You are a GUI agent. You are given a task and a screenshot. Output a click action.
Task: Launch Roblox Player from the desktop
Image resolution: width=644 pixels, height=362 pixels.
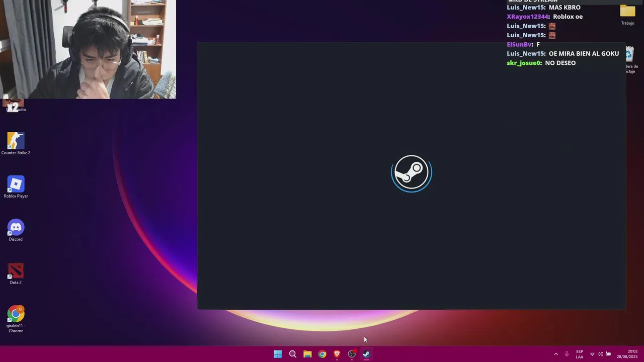pos(16,187)
